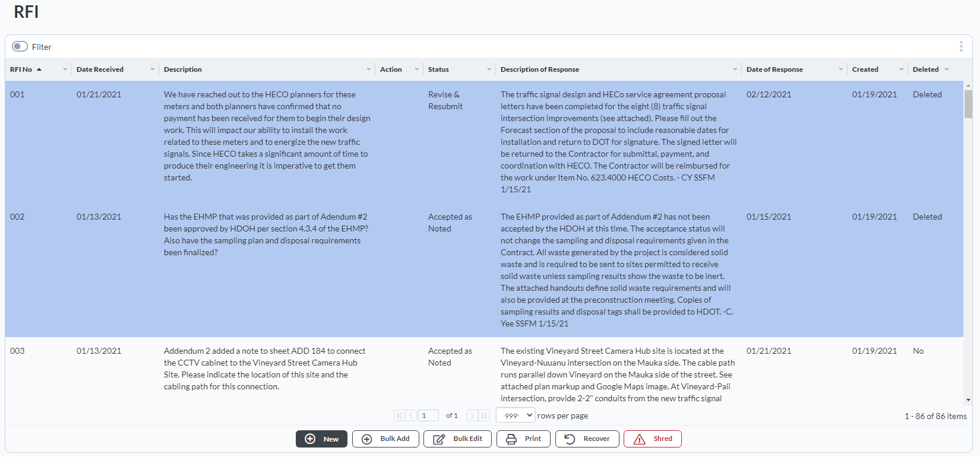Screen dimensions: 980x457
Task: Open the three-dot grid options menu
Action: tap(960, 46)
